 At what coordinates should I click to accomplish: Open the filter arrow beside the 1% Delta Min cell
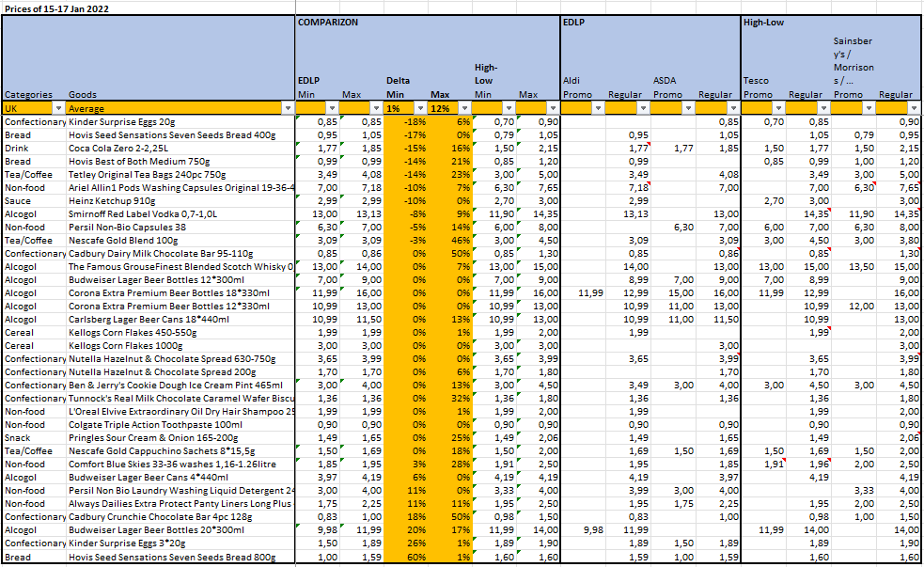[x=420, y=108]
